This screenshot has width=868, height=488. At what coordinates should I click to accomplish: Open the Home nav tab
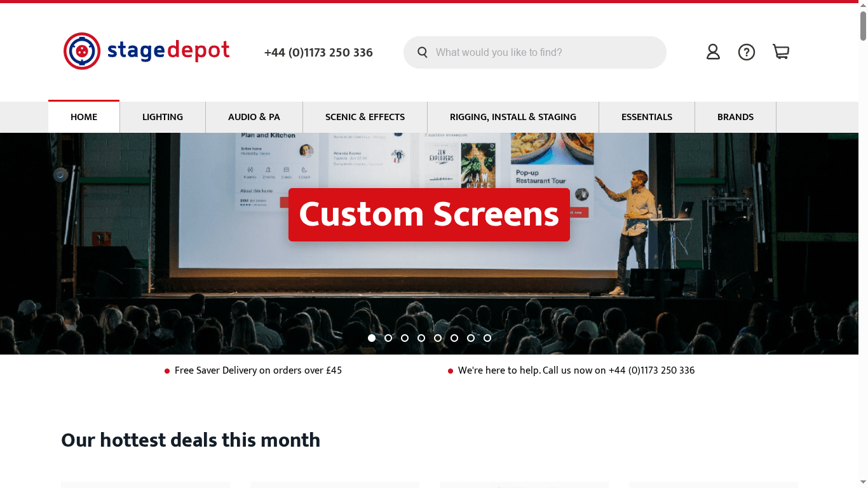(84, 117)
